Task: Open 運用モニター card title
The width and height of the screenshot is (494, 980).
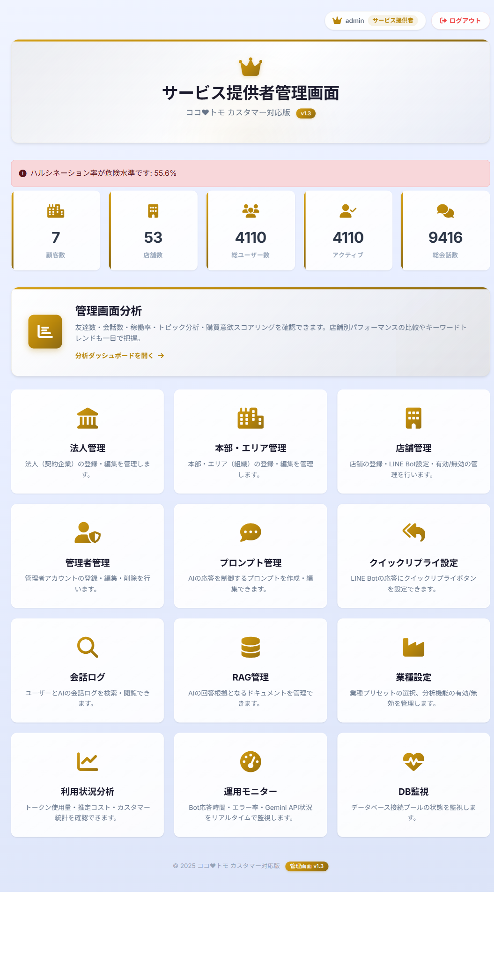Action: [x=251, y=792]
